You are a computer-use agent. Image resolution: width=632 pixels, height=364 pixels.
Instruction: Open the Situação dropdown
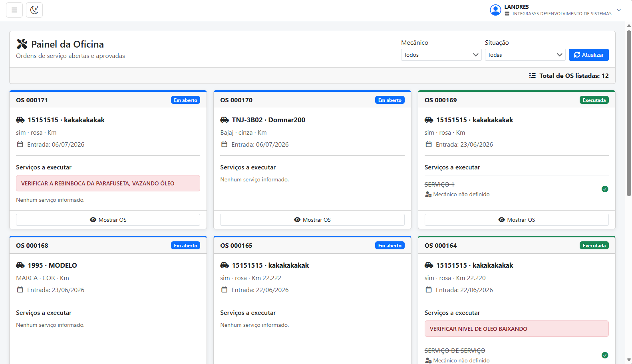coord(525,55)
